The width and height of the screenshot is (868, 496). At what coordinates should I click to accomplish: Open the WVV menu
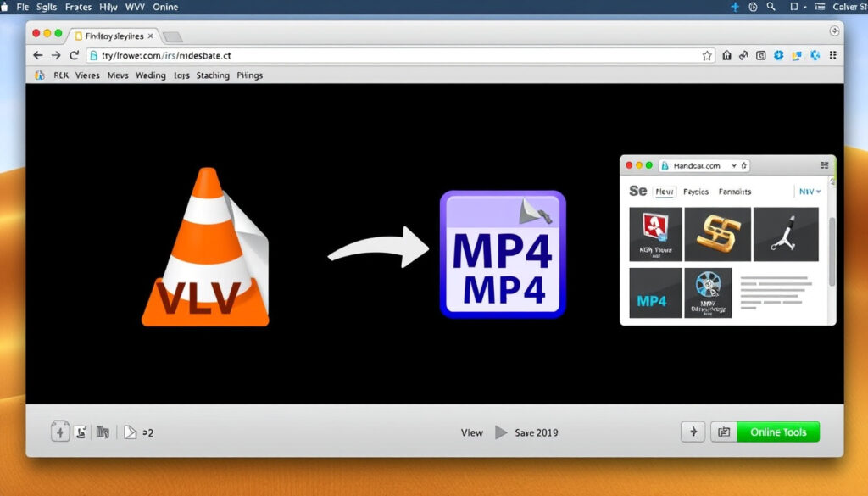pyautogui.click(x=135, y=7)
